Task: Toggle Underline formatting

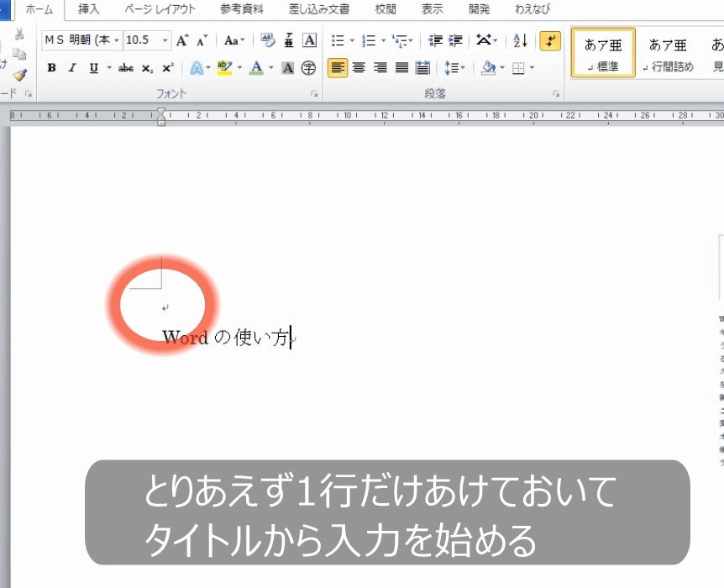Action: (x=94, y=68)
